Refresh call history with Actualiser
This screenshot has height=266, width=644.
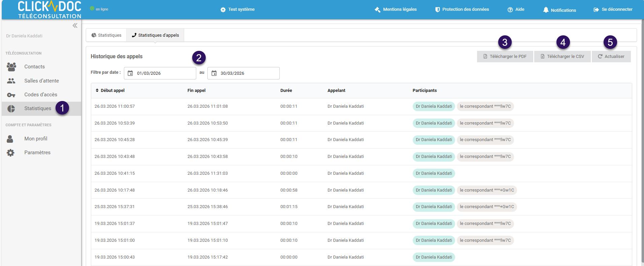611,57
